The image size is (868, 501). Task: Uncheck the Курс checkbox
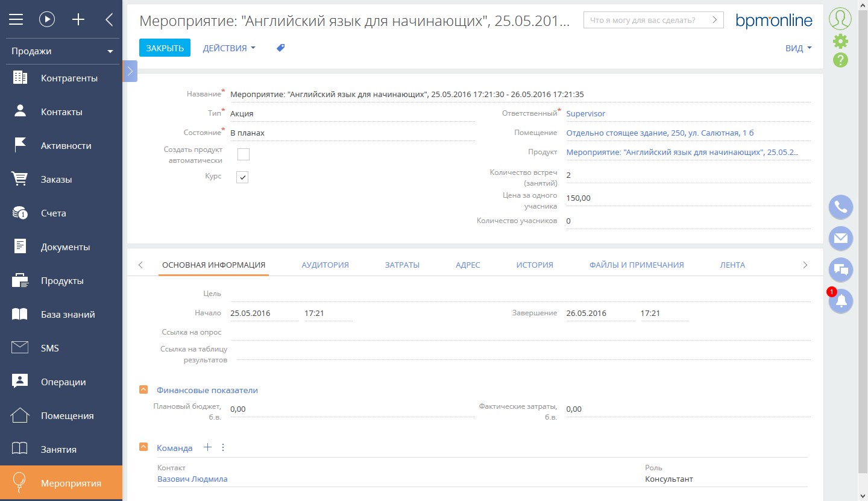242,177
